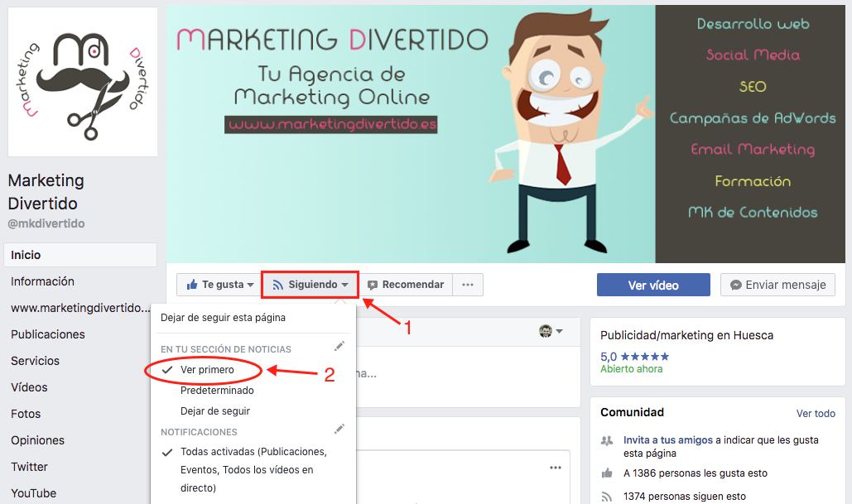Open the Publicaciones section in the sidebar
The width and height of the screenshot is (852, 504).
[x=48, y=334]
